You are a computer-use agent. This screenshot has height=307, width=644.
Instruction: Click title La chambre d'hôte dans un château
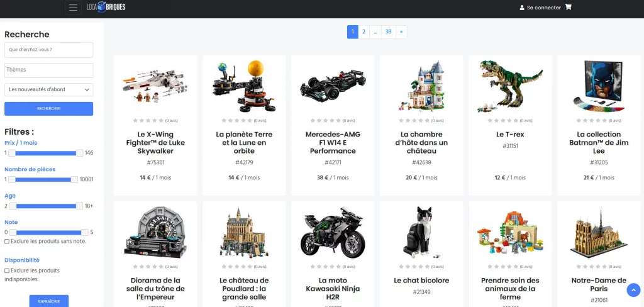(x=421, y=143)
